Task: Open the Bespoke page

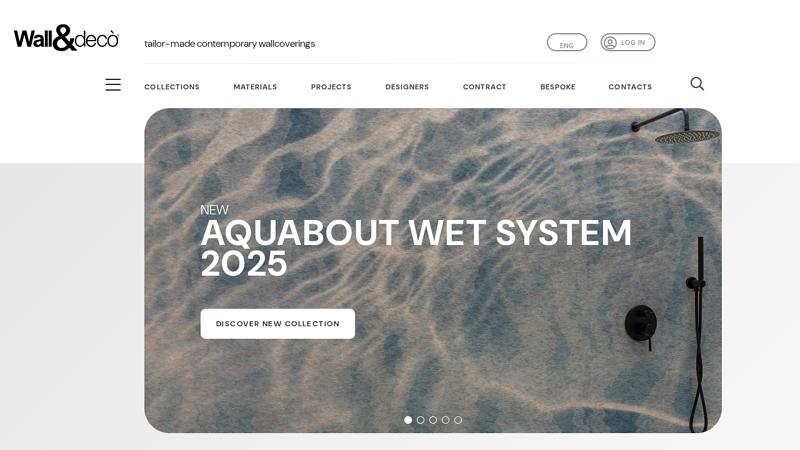Action: tap(558, 87)
